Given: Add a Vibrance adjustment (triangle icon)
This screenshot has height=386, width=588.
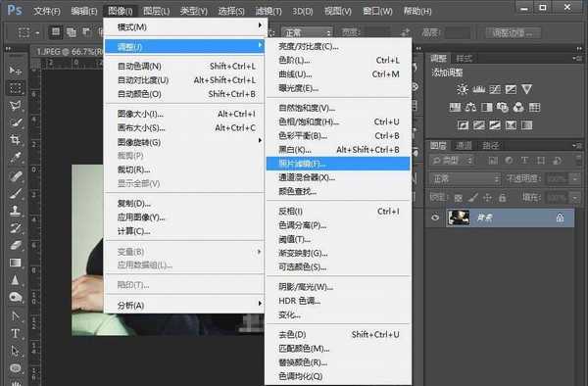Looking at the screenshot, I should (x=526, y=89).
